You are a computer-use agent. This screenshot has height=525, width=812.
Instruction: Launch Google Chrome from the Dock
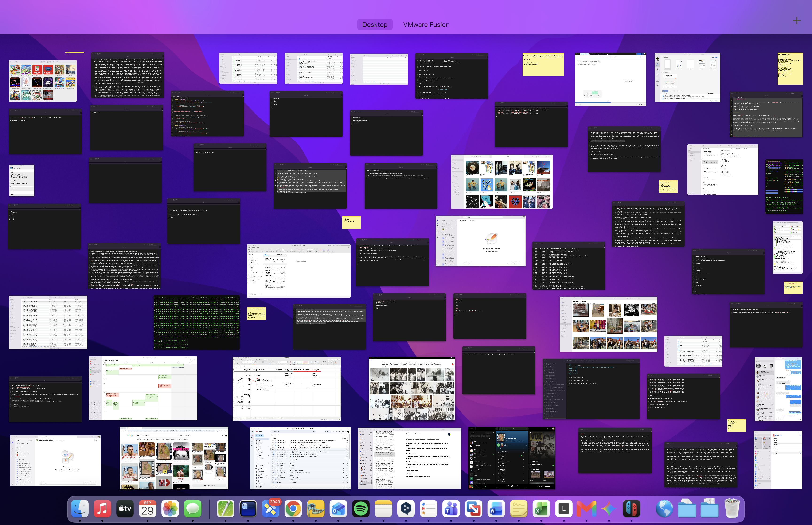click(293, 509)
